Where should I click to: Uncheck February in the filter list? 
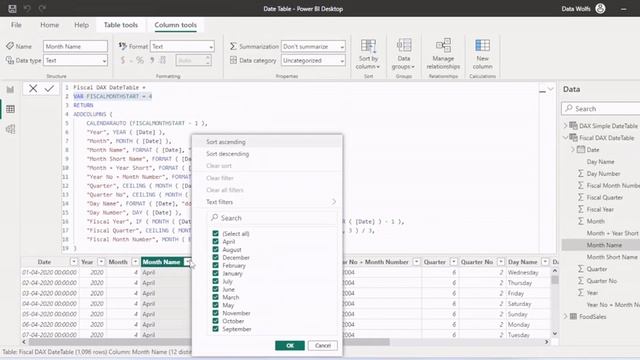pyautogui.click(x=216, y=265)
